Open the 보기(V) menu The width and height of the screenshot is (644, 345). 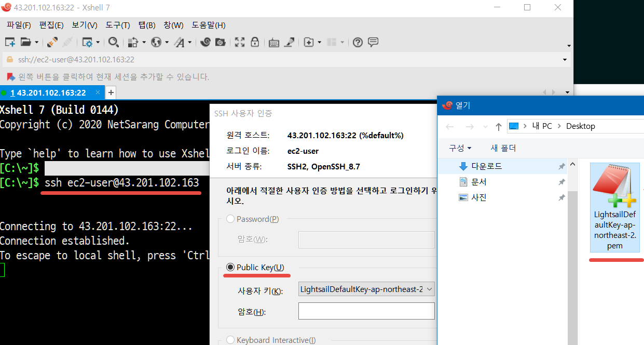pyautogui.click(x=85, y=25)
